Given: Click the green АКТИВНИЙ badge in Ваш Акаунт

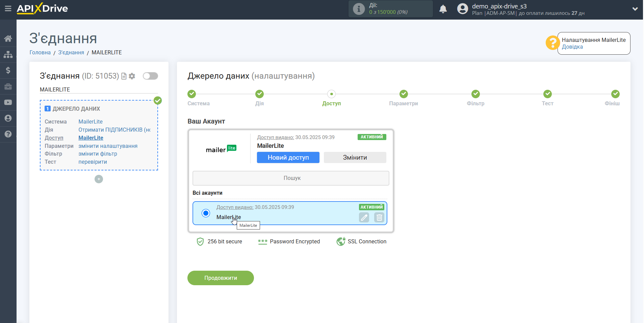Looking at the screenshot, I should coord(372,137).
